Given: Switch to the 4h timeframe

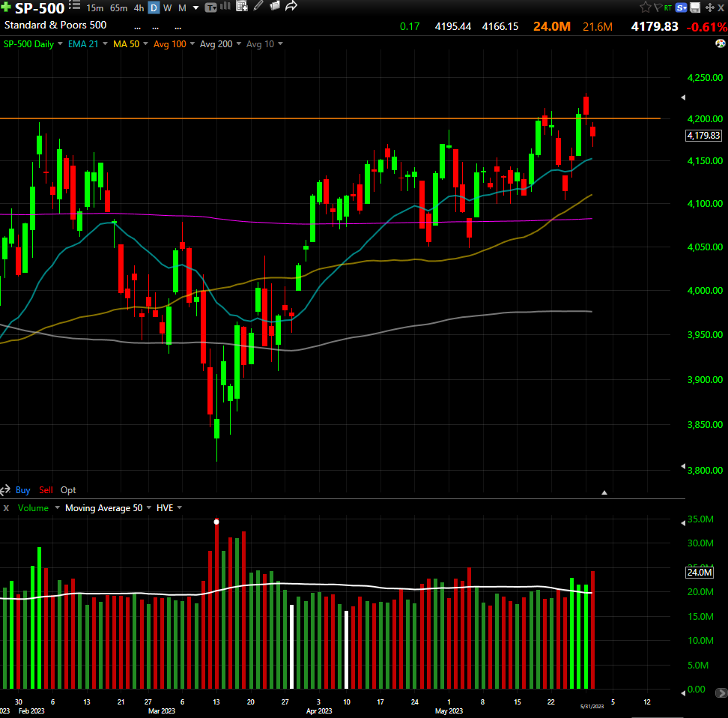Looking at the screenshot, I should pyautogui.click(x=139, y=8).
